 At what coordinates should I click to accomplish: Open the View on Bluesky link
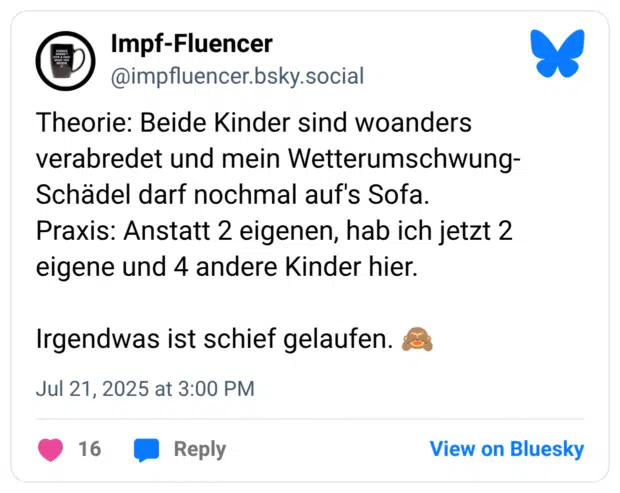pyautogui.click(x=506, y=449)
